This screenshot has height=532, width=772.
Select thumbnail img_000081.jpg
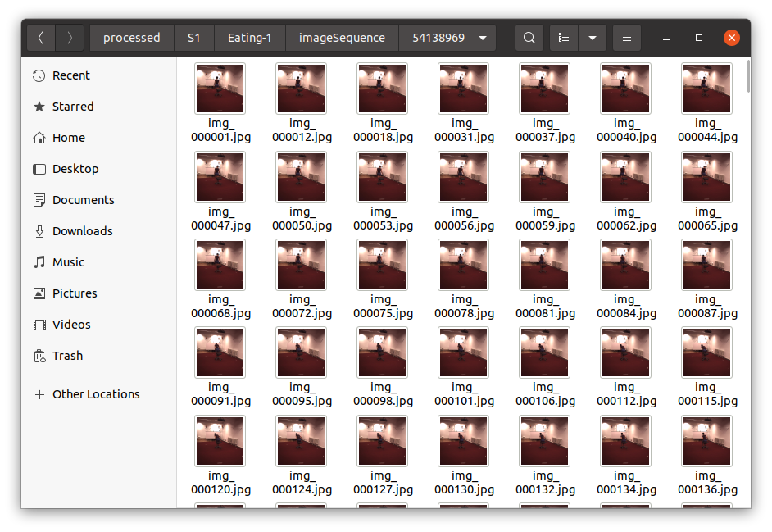(544, 265)
